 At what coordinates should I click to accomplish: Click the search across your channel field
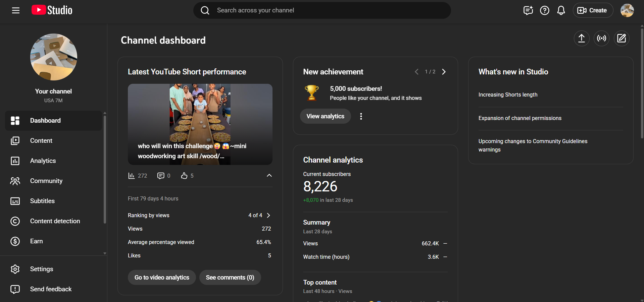click(x=322, y=10)
